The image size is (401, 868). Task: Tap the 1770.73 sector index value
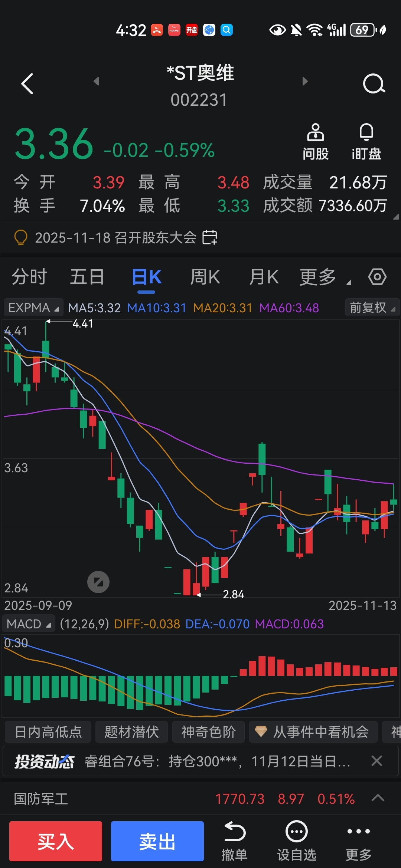[240, 799]
